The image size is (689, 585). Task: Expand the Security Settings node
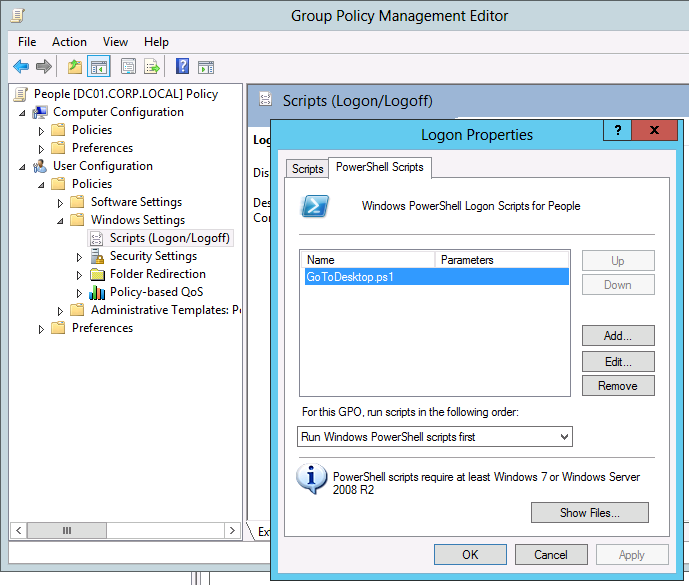tap(80, 256)
